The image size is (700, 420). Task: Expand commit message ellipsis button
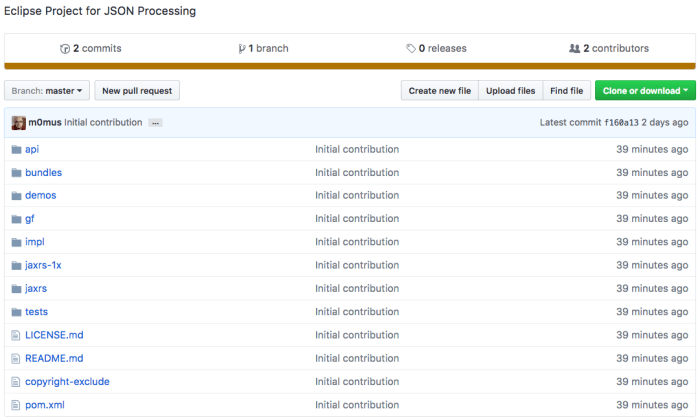coord(155,123)
